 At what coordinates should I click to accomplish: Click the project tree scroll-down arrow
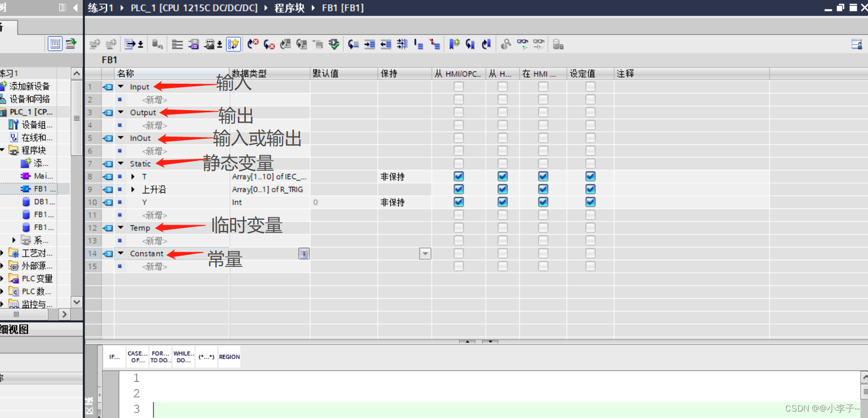coord(77,302)
